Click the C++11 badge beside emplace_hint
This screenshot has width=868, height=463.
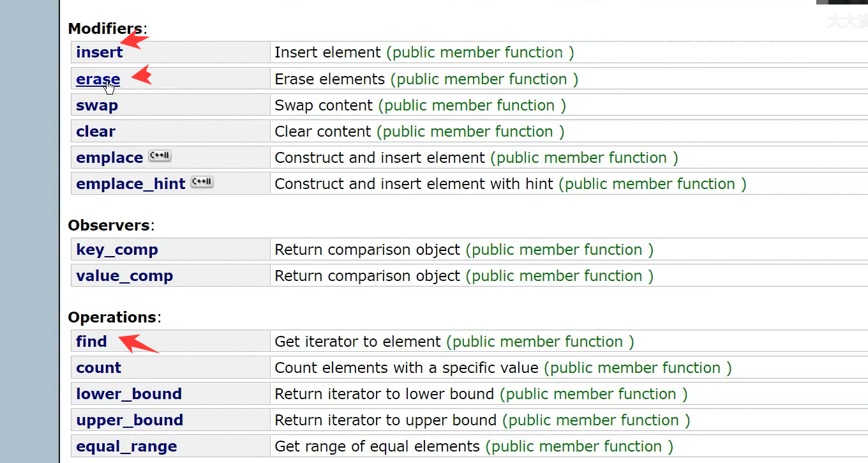202,182
